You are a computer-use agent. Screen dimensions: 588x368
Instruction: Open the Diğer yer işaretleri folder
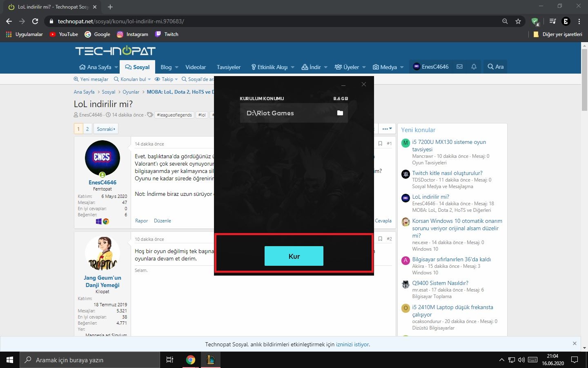pyautogui.click(x=558, y=34)
